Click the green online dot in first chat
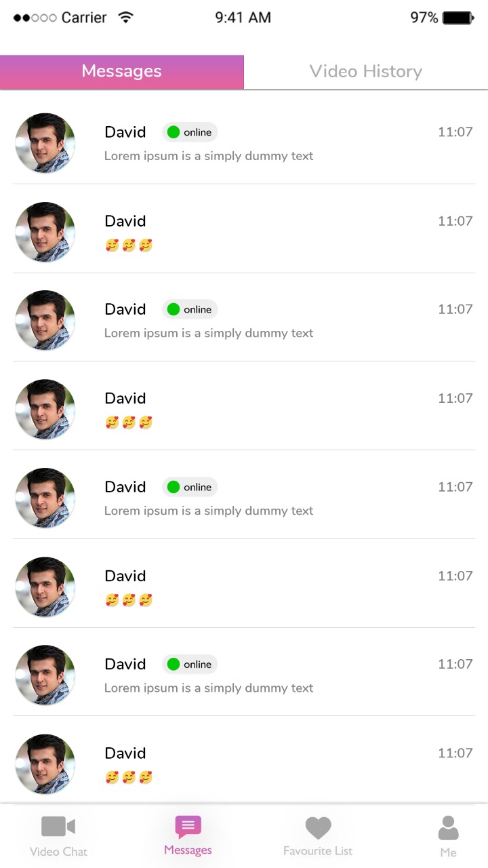Screen dimensions: 488x868 (174, 132)
